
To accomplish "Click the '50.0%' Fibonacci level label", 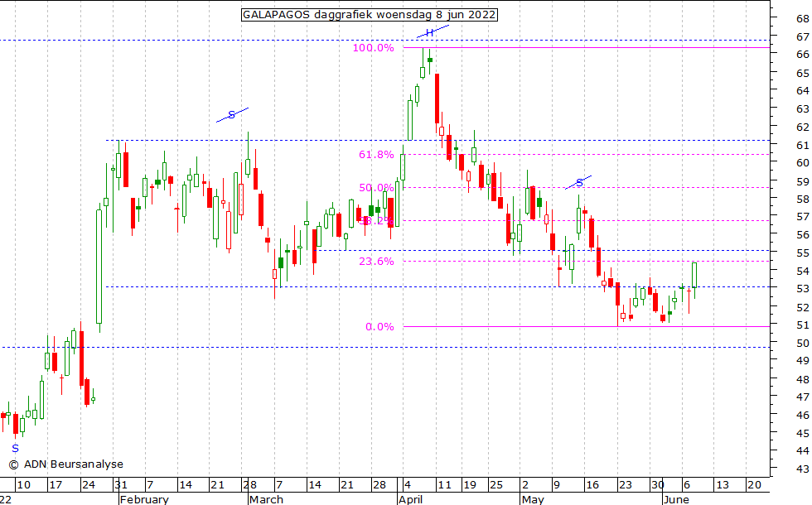I will pos(376,188).
